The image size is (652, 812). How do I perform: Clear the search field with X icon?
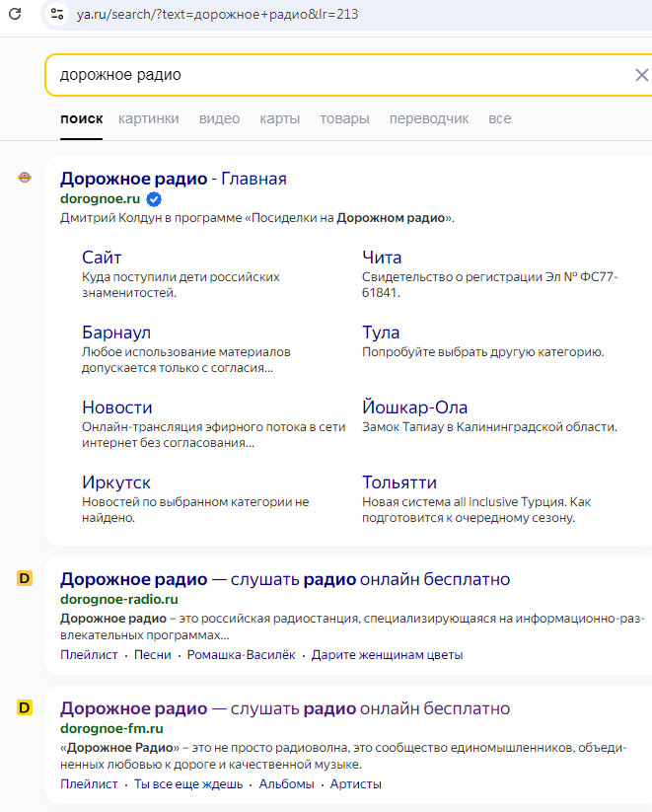[641, 75]
